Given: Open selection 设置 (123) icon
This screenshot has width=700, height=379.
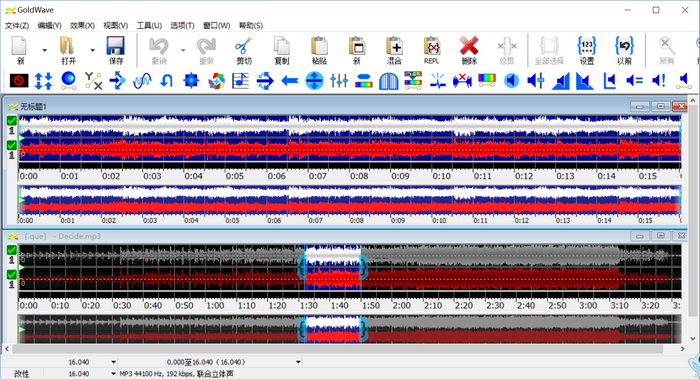Looking at the screenshot, I should click(x=587, y=50).
